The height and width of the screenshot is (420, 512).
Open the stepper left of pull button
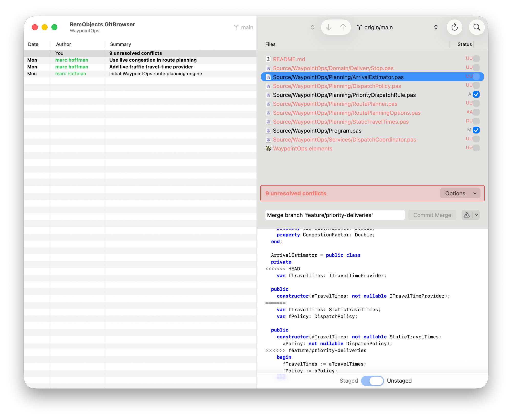click(x=312, y=27)
